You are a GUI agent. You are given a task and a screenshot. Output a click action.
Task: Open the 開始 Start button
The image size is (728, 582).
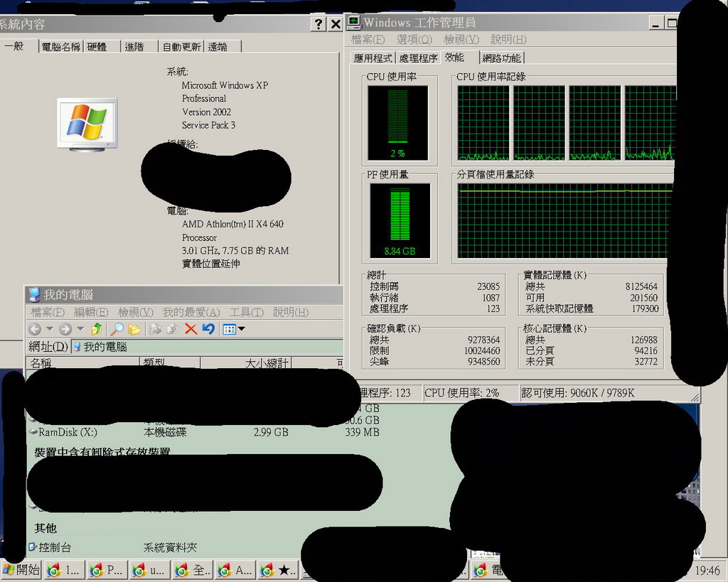pos(21,570)
